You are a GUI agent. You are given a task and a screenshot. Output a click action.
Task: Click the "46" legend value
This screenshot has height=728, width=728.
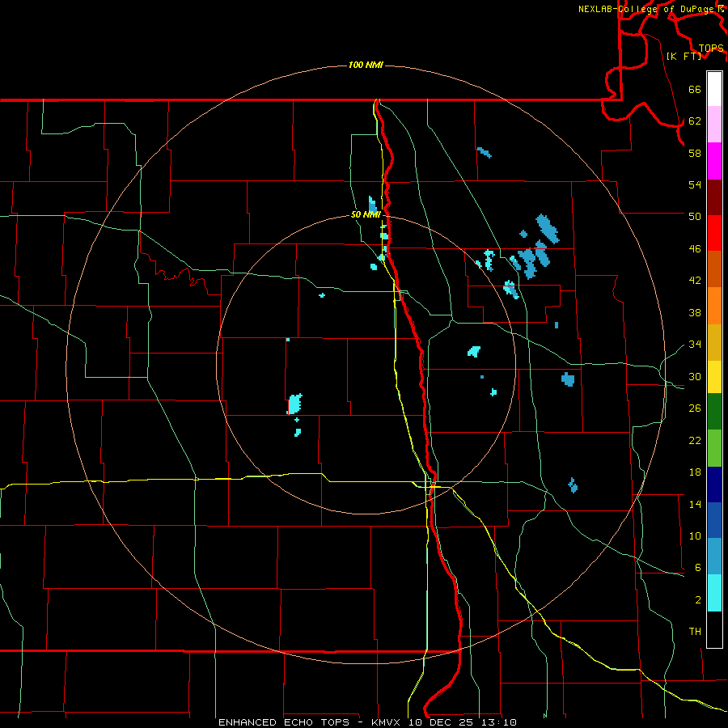695,249
